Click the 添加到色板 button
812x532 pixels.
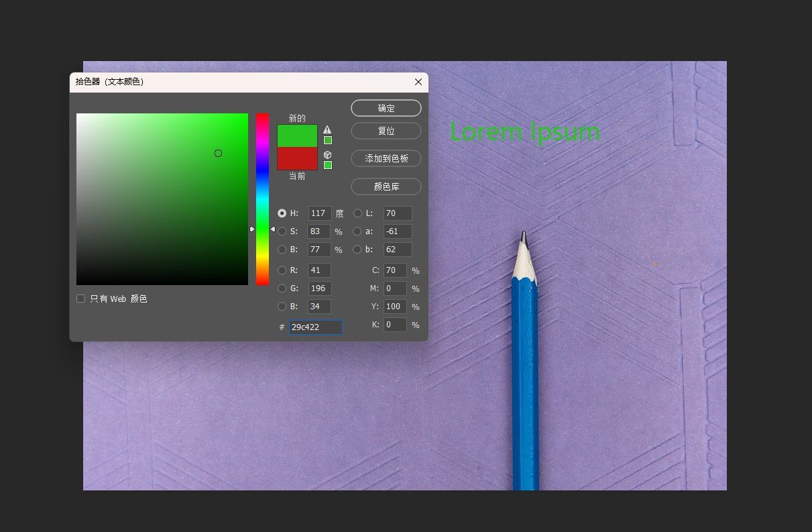click(386, 158)
